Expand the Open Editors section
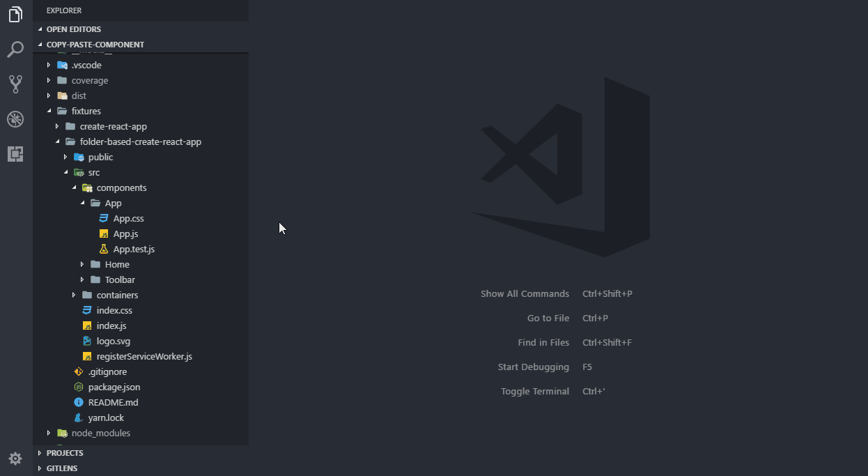868x476 pixels. pyautogui.click(x=141, y=29)
